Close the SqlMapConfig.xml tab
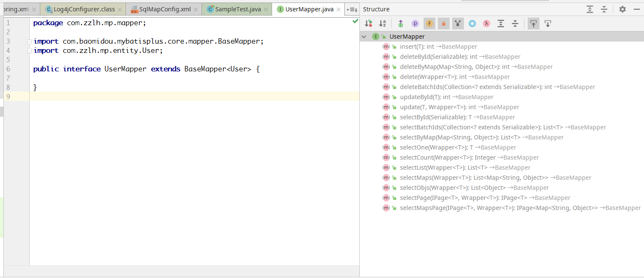This screenshot has height=278, width=644. (196, 9)
